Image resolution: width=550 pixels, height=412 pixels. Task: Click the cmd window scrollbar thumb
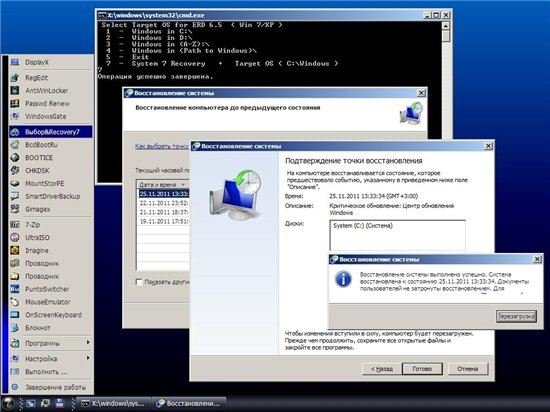tap(445, 36)
